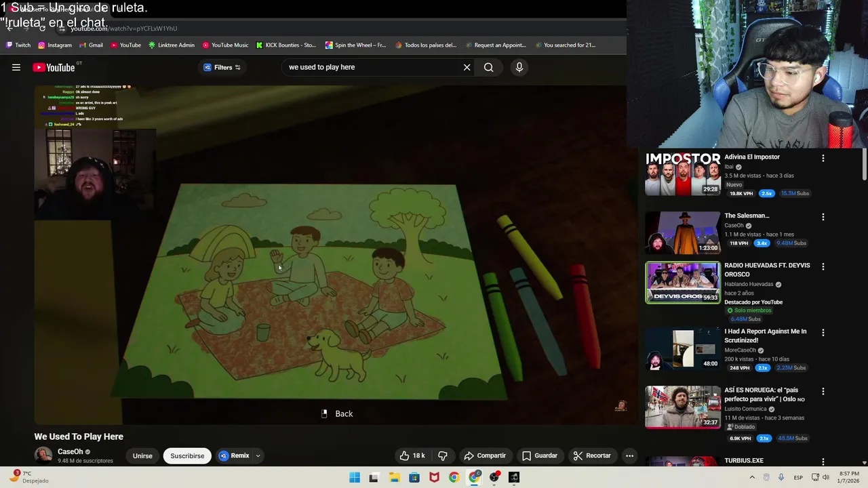Viewport: 868px width, 488px height.
Task: Open 'Todos los países del...' bookmark
Action: [x=426, y=45]
